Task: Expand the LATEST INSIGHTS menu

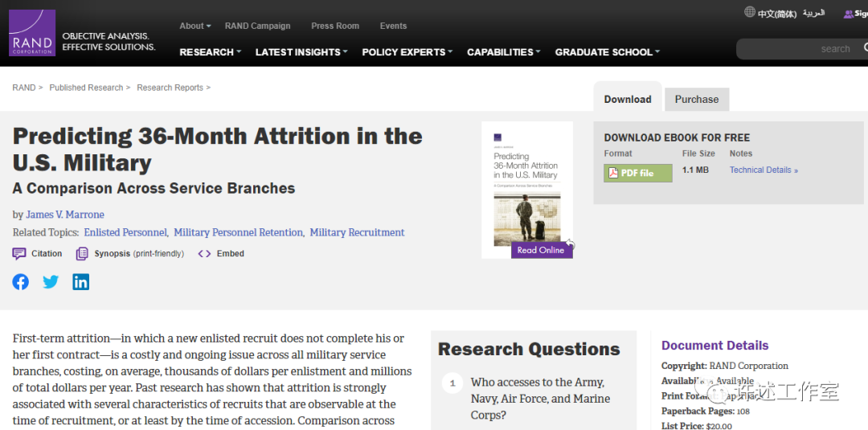Action: tap(301, 52)
